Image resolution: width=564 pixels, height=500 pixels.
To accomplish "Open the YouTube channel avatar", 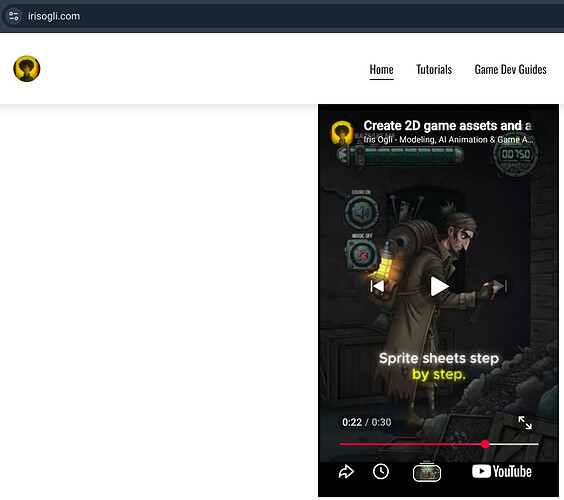I will tap(342, 133).
